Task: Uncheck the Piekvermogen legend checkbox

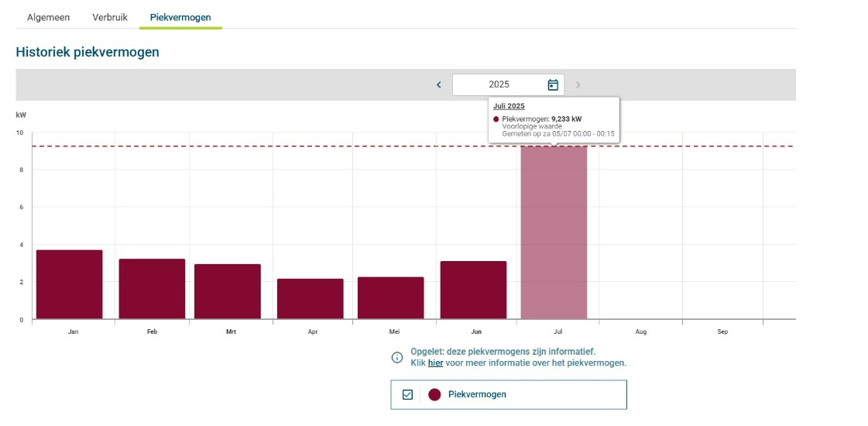Action: pos(407,394)
